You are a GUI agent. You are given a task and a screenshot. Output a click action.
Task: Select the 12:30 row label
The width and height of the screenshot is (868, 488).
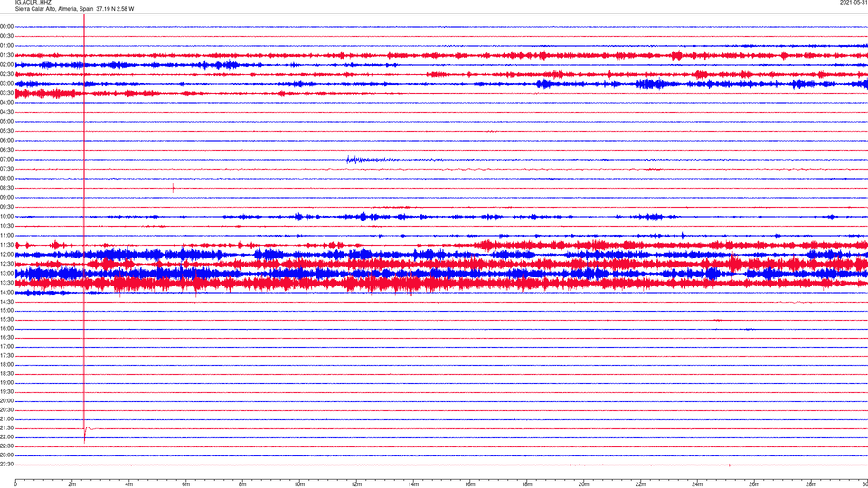(x=6, y=264)
